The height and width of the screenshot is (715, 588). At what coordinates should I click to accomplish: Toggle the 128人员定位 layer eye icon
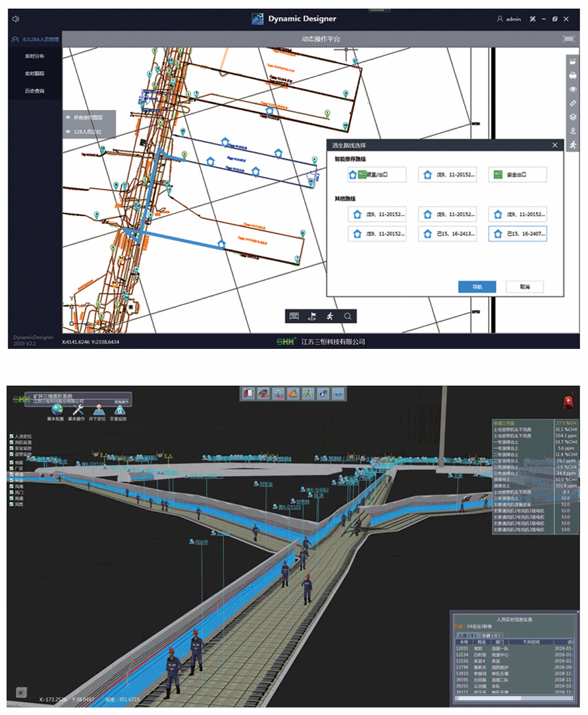tap(68, 131)
